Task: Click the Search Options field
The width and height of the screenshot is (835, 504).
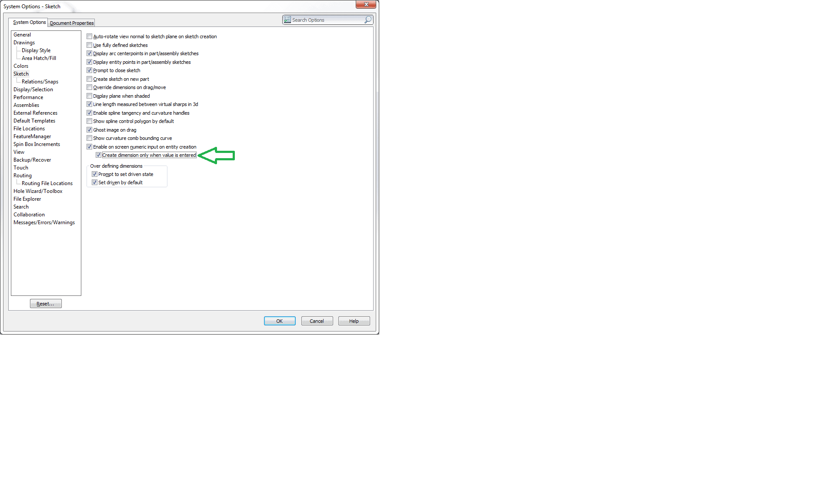Action: [x=327, y=20]
